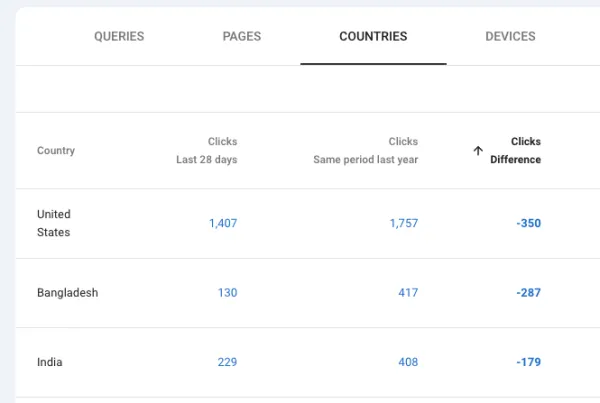Click the -287 difference value
The height and width of the screenshot is (403, 600).
click(528, 293)
